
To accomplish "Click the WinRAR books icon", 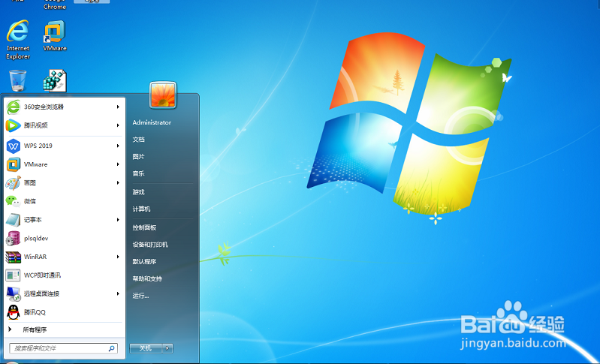I will point(14,257).
